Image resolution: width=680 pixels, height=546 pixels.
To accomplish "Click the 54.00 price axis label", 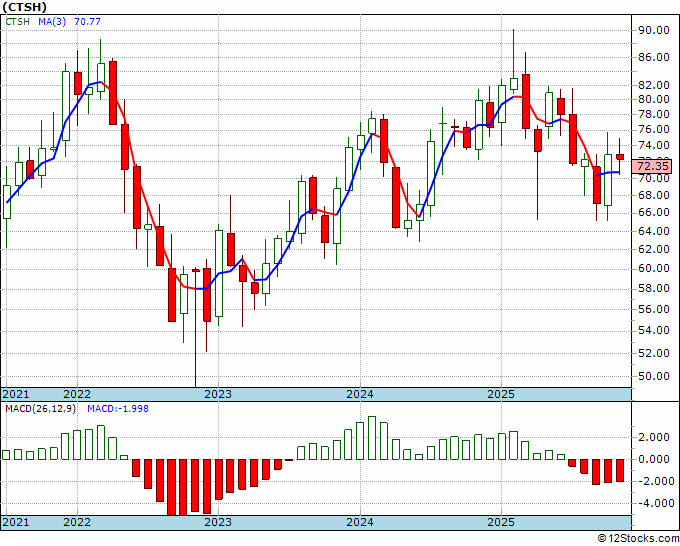I will click(654, 330).
